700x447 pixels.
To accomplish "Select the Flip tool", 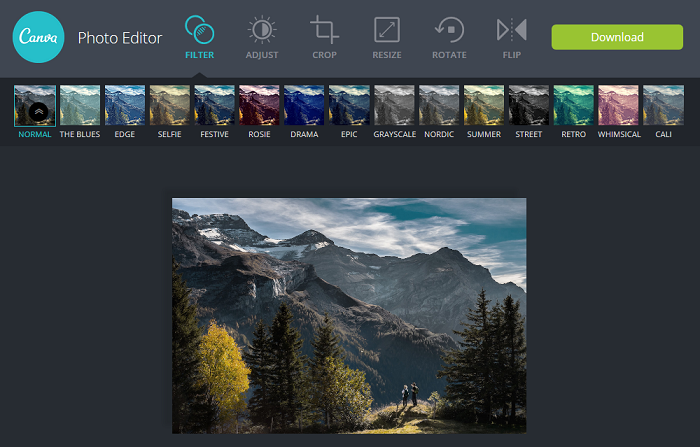I will tap(512, 38).
